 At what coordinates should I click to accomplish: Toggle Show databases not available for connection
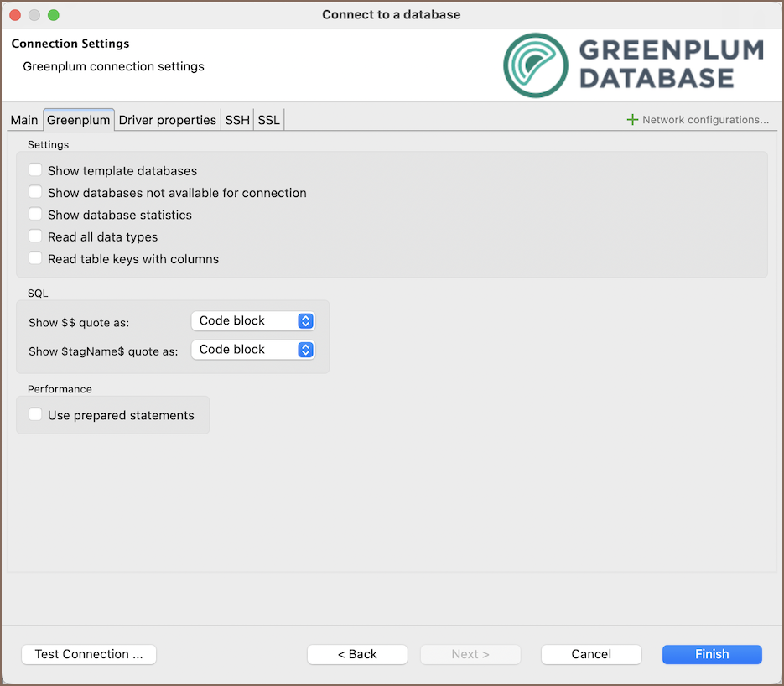[x=35, y=192]
